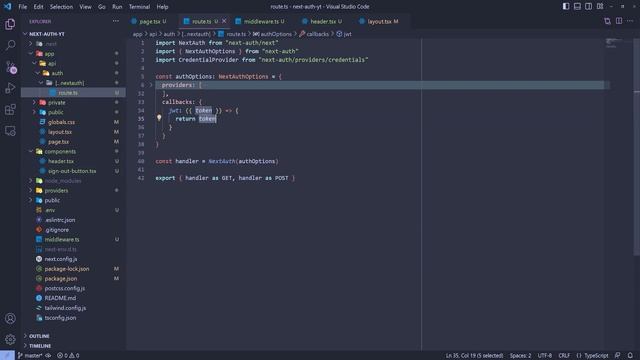The width and height of the screenshot is (640, 360).
Task: Open the VS Code logo menu
Action: pos(7,7)
